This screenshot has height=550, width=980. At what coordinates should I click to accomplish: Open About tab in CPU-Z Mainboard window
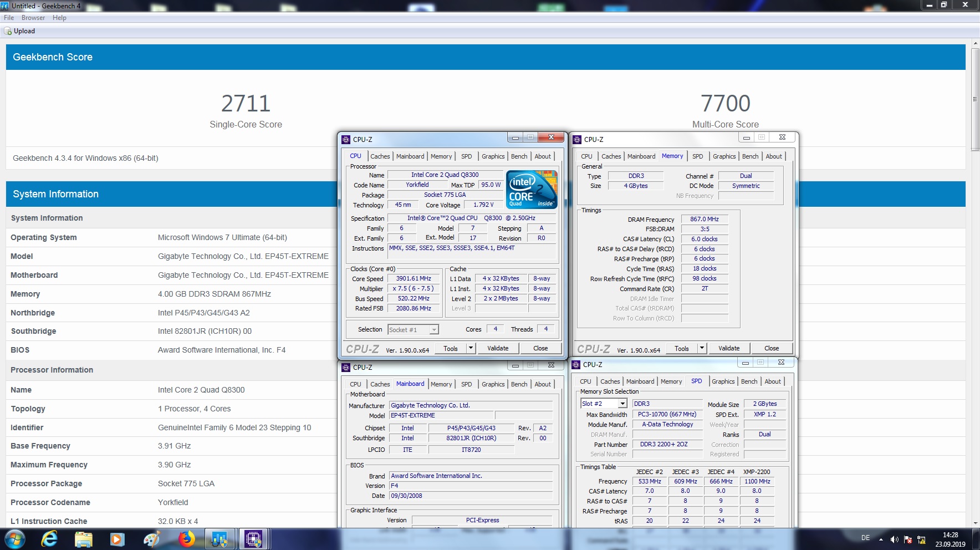click(x=543, y=384)
